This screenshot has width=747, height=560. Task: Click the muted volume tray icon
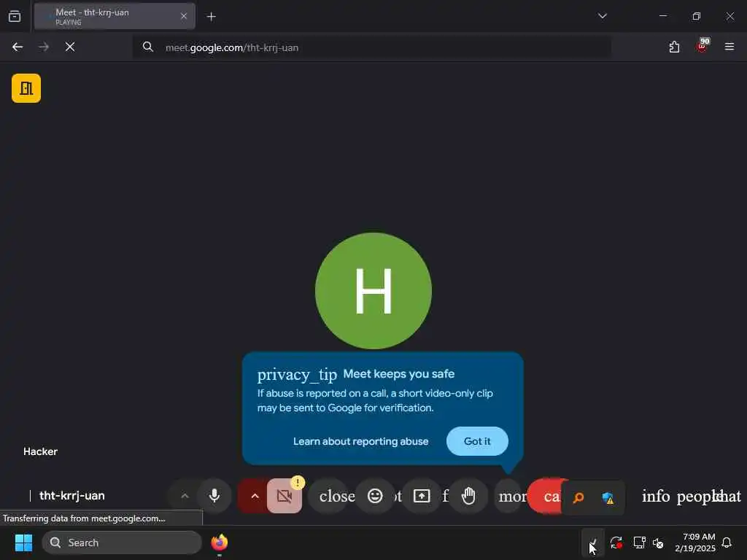point(659,542)
